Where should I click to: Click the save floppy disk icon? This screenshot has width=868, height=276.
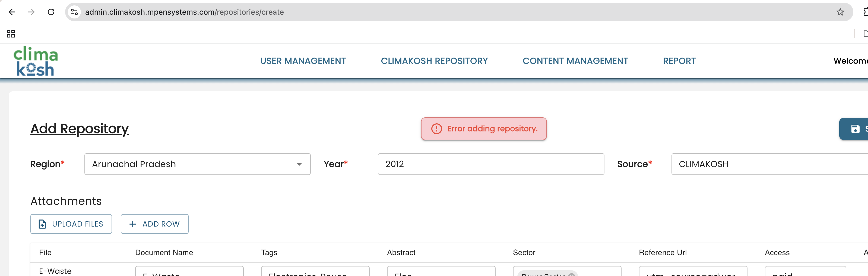[x=855, y=129]
